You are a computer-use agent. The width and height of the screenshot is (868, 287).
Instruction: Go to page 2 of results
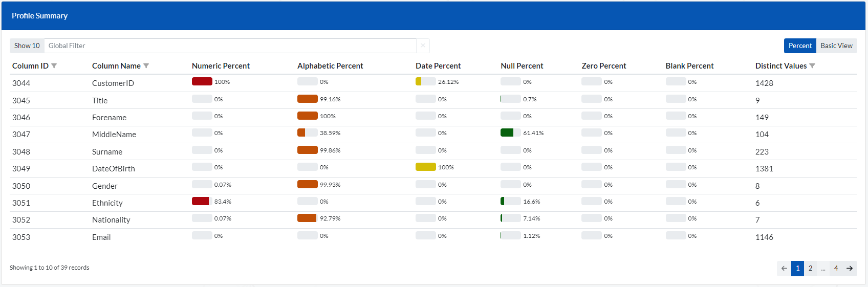click(x=810, y=268)
